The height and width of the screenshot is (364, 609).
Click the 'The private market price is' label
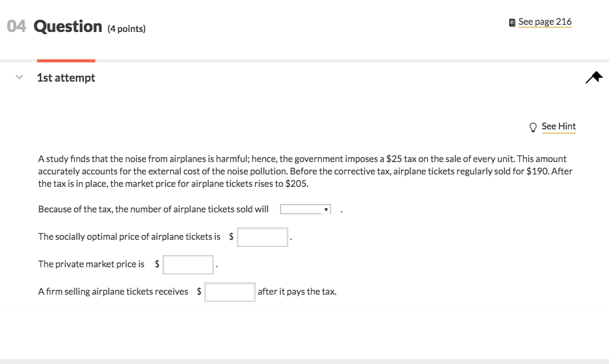tap(92, 264)
